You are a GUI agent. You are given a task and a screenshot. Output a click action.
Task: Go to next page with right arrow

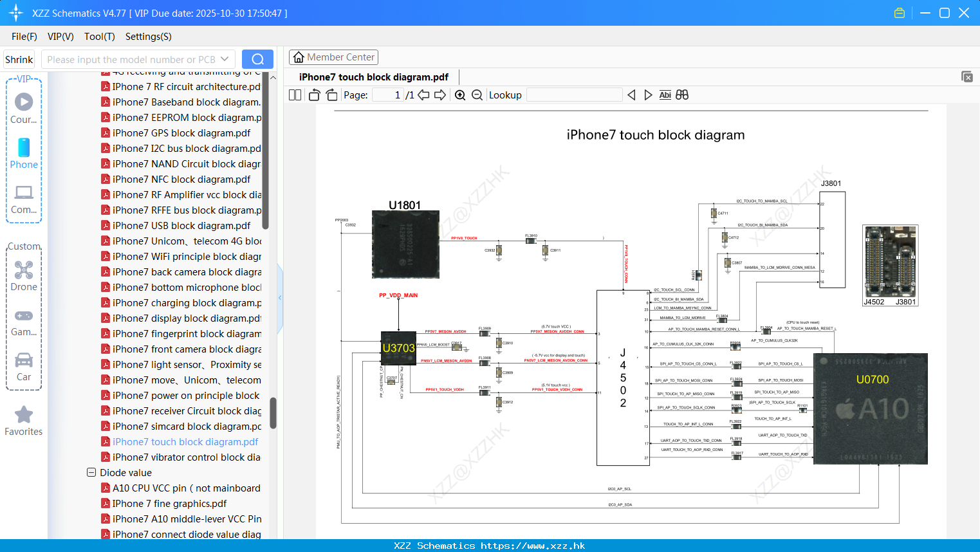coord(440,95)
